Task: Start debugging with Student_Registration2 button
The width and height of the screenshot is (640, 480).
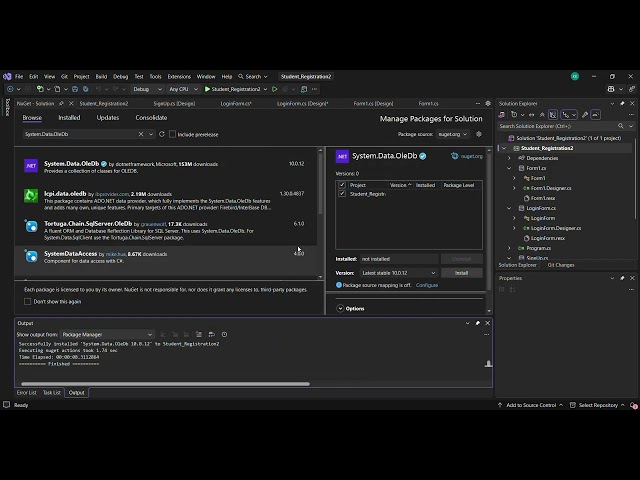Action: (x=233, y=89)
